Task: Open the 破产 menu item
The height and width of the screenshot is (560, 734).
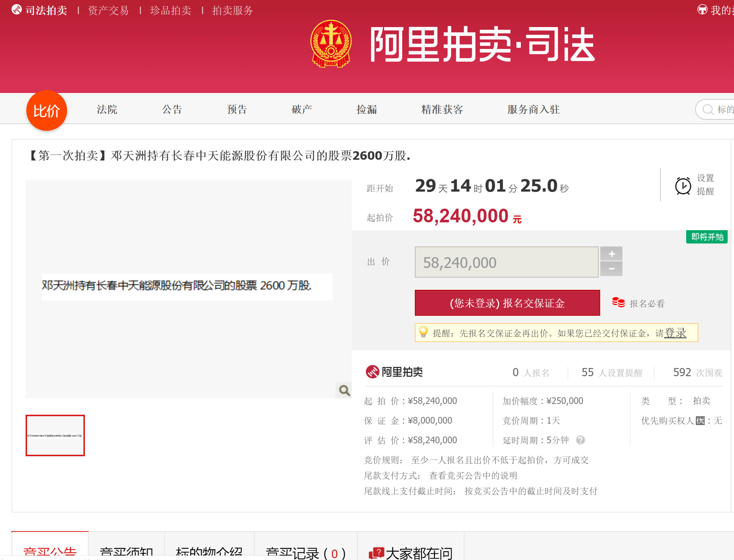Action: tap(302, 109)
